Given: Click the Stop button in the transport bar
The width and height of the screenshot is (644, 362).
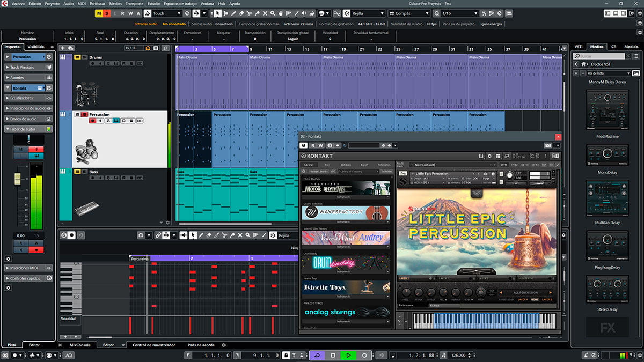Looking at the screenshot, I should tap(333, 355).
